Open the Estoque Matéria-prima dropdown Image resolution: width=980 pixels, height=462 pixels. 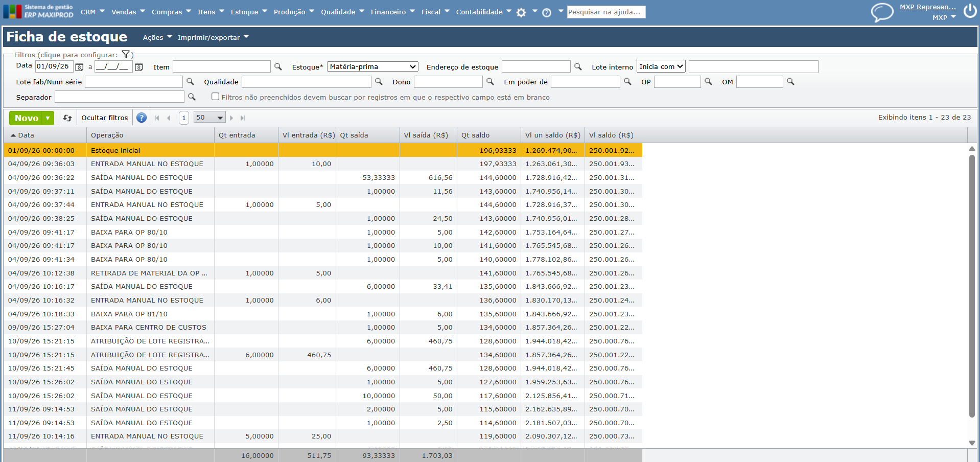pos(372,66)
